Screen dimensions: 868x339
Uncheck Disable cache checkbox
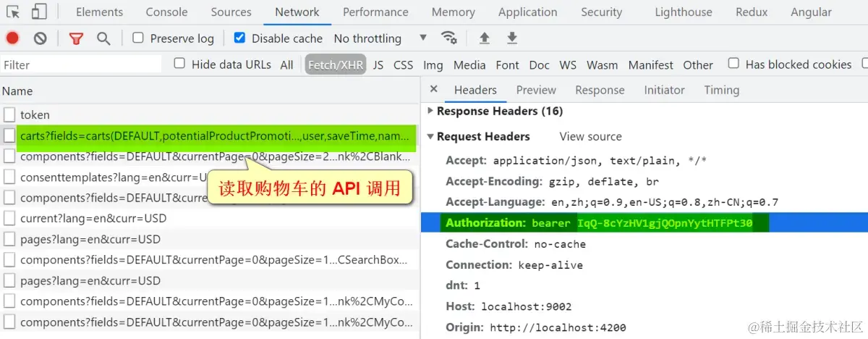tap(239, 38)
